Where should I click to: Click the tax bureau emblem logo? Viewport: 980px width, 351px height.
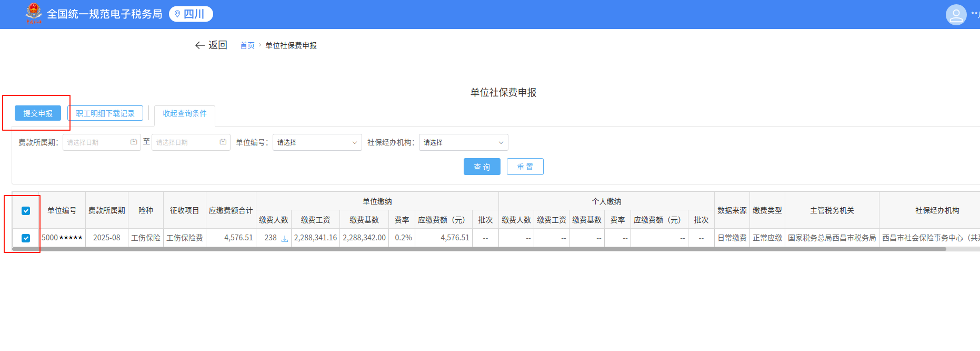pos(34,14)
